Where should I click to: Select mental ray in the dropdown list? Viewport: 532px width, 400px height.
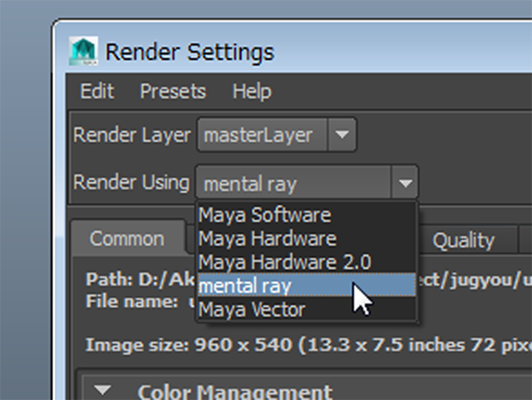click(x=307, y=285)
